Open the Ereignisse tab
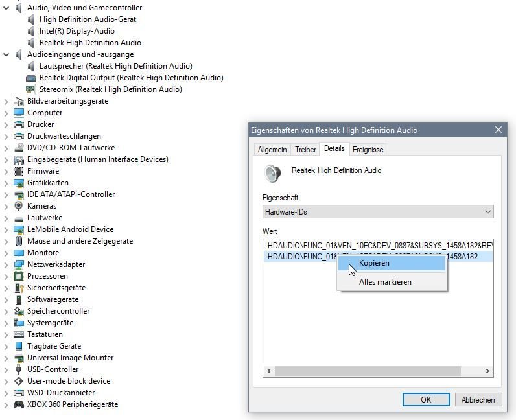This screenshot has height=420, width=516. 368,150
